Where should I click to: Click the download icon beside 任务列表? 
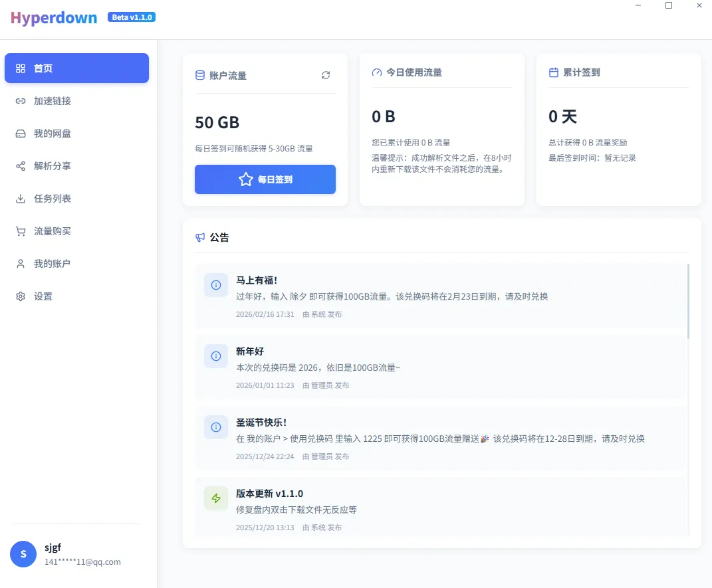[x=21, y=199]
